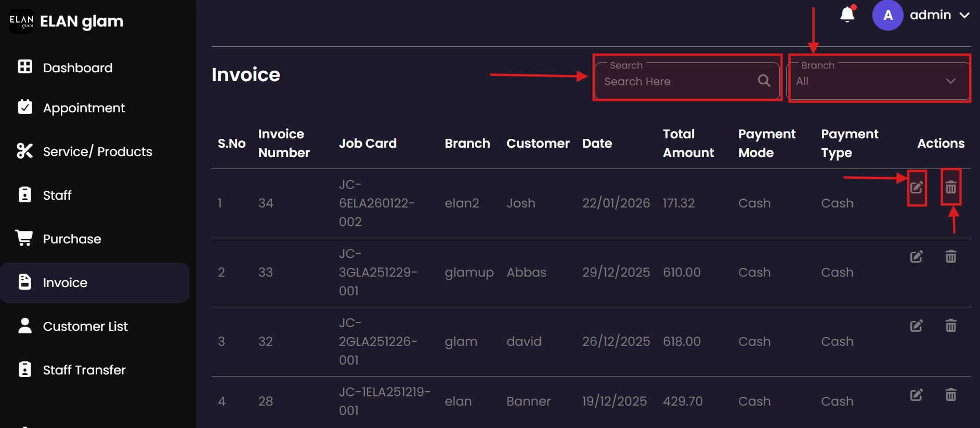The width and height of the screenshot is (980, 428).
Task: Delete invoice 34 using the trash icon
Action: [x=950, y=187]
